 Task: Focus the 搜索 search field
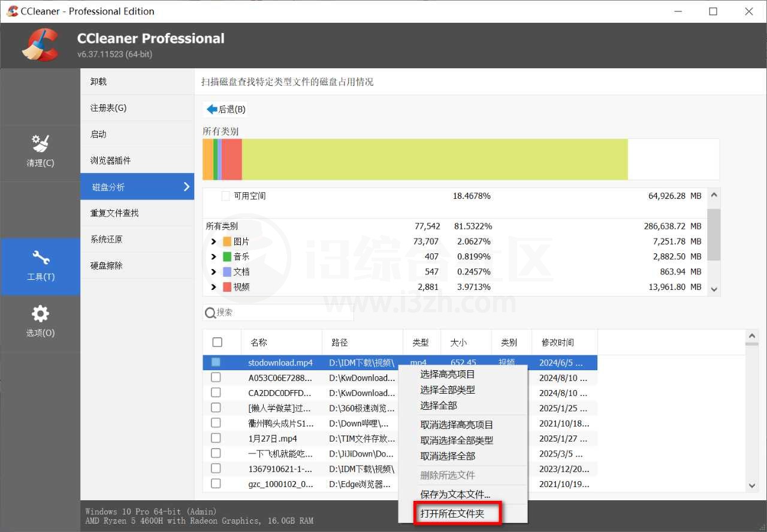pos(279,313)
